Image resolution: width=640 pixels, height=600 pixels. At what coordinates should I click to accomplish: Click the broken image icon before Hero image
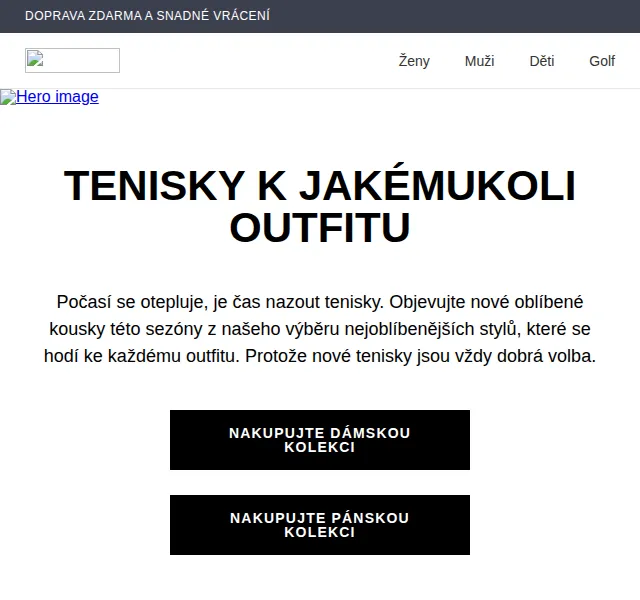[8, 98]
